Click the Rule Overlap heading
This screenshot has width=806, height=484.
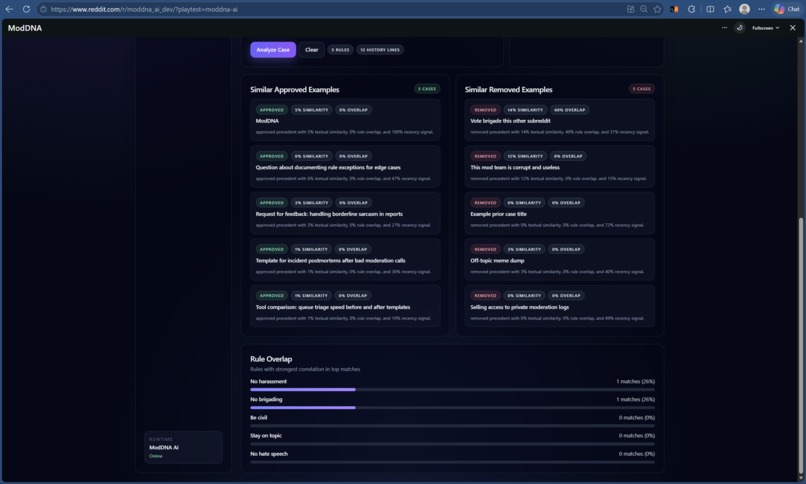pyautogui.click(x=271, y=359)
